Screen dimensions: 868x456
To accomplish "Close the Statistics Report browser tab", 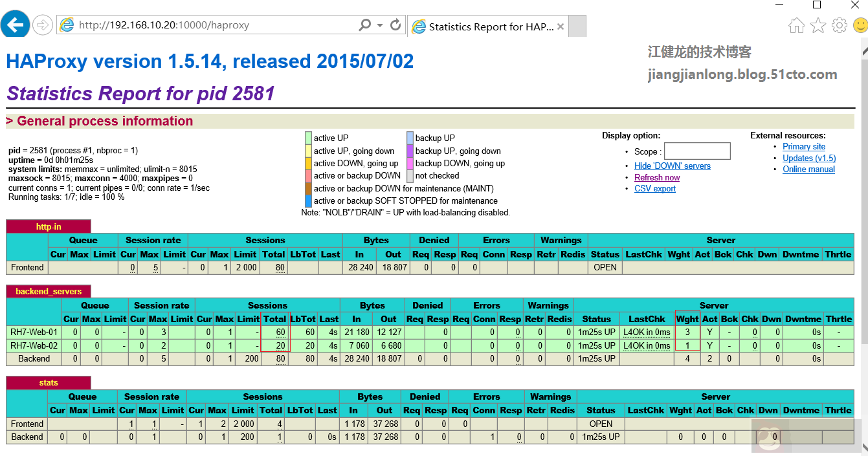I will pyautogui.click(x=561, y=26).
